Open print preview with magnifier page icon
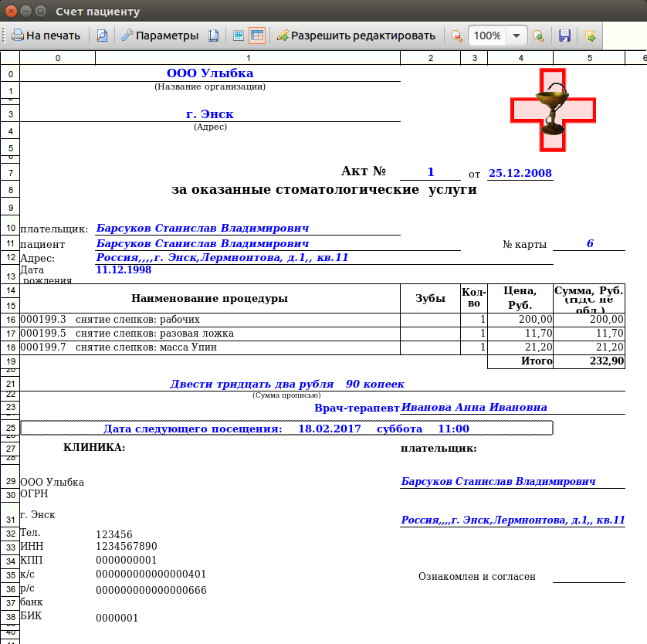 click(x=102, y=36)
